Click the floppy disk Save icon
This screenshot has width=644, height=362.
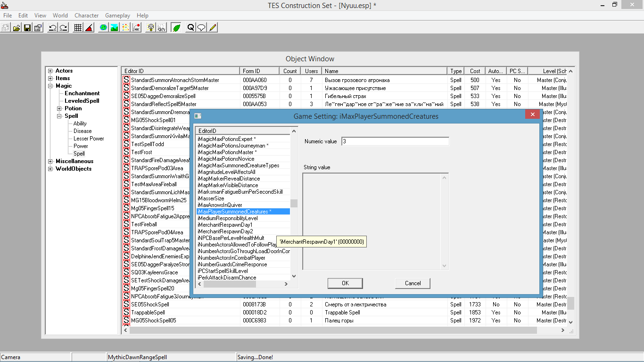27,27
